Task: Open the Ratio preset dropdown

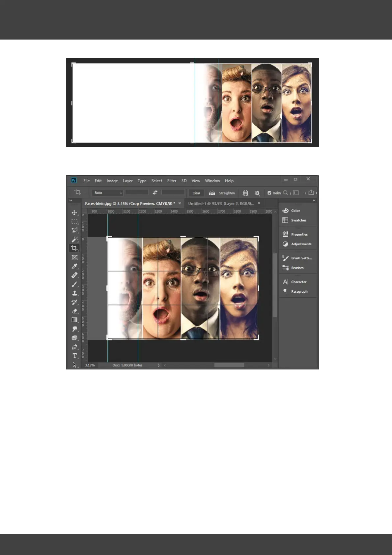Action: click(107, 193)
